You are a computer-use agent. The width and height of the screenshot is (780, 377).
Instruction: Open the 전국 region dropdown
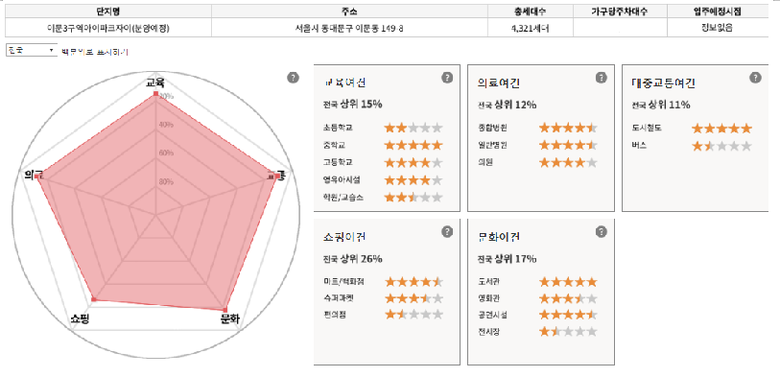point(31,51)
